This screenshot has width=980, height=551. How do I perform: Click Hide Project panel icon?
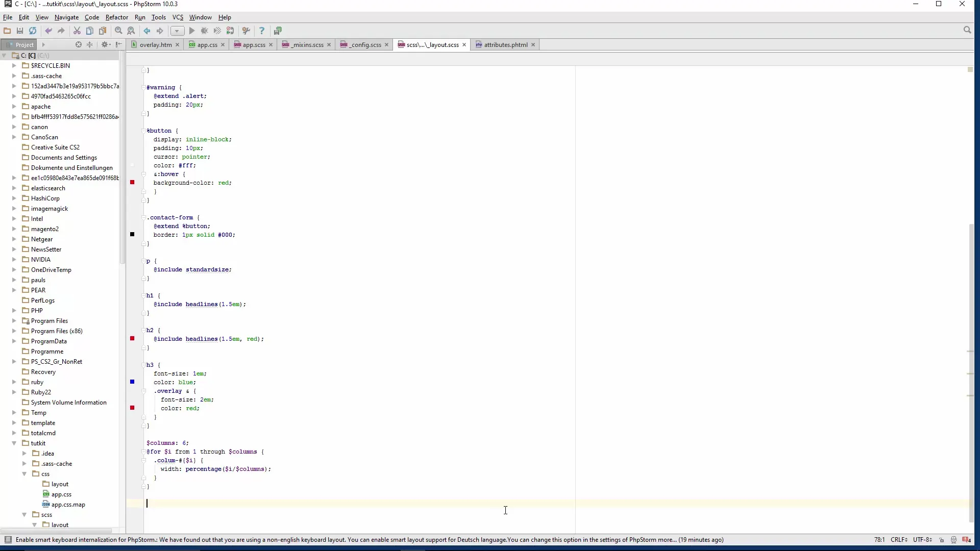click(x=119, y=44)
